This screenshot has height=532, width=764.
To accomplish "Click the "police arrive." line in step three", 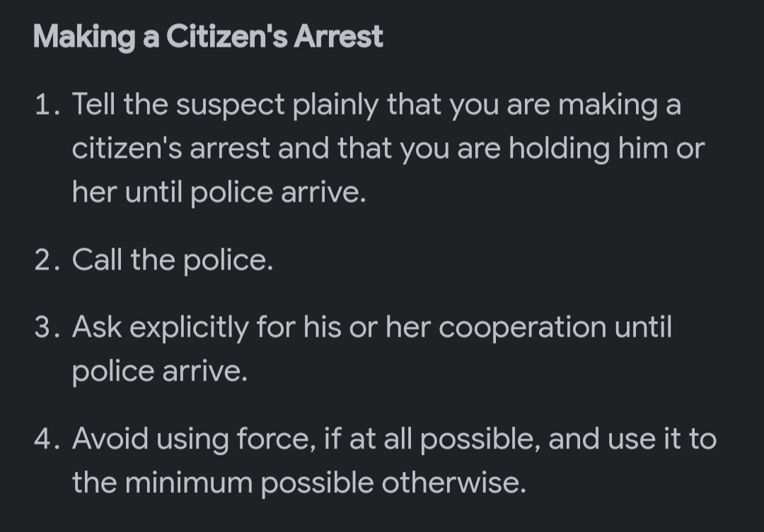I will pyautogui.click(x=160, y=371).
